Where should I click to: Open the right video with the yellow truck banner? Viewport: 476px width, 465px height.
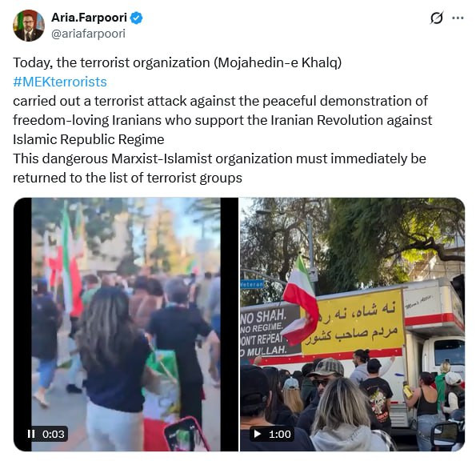click(x=352, y=324)
